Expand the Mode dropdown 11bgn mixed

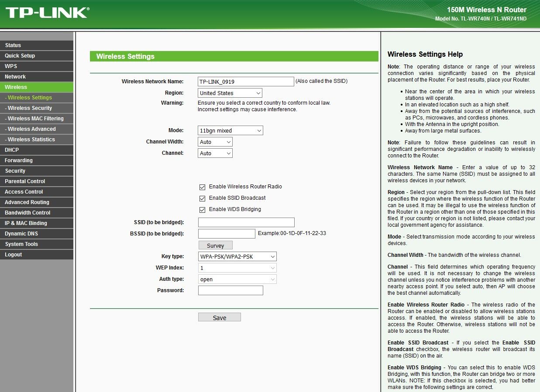pyautogui.click(x=230, y=130)
